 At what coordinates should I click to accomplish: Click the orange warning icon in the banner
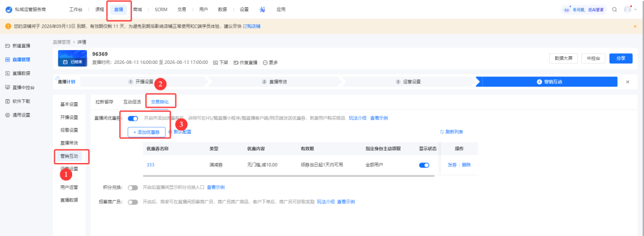pyautogui.click(x=8, y=26)
